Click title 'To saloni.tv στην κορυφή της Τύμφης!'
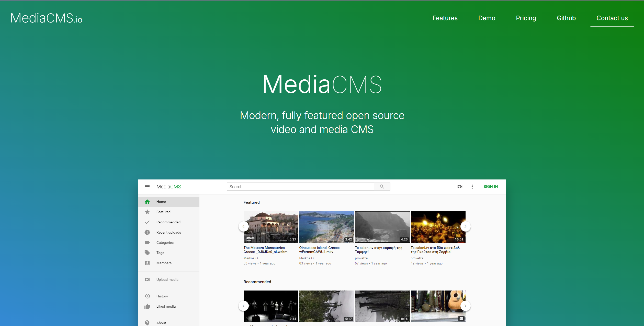The height and width of the screenshot is (326, 644). pyautogui.click(x=378, y=250)
